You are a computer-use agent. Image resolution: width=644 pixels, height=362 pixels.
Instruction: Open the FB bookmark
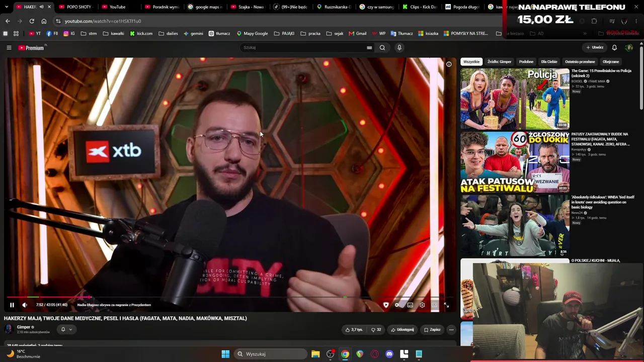point(52,34)
